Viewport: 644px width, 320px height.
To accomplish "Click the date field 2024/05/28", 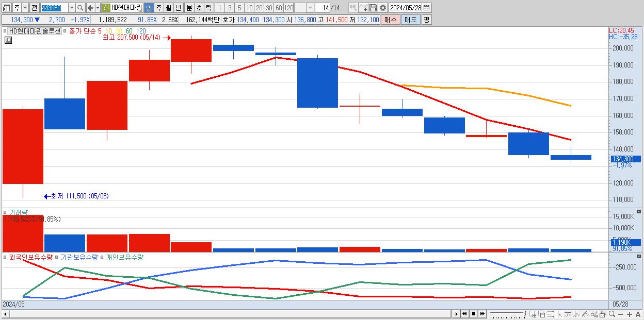I will [406, 8].
